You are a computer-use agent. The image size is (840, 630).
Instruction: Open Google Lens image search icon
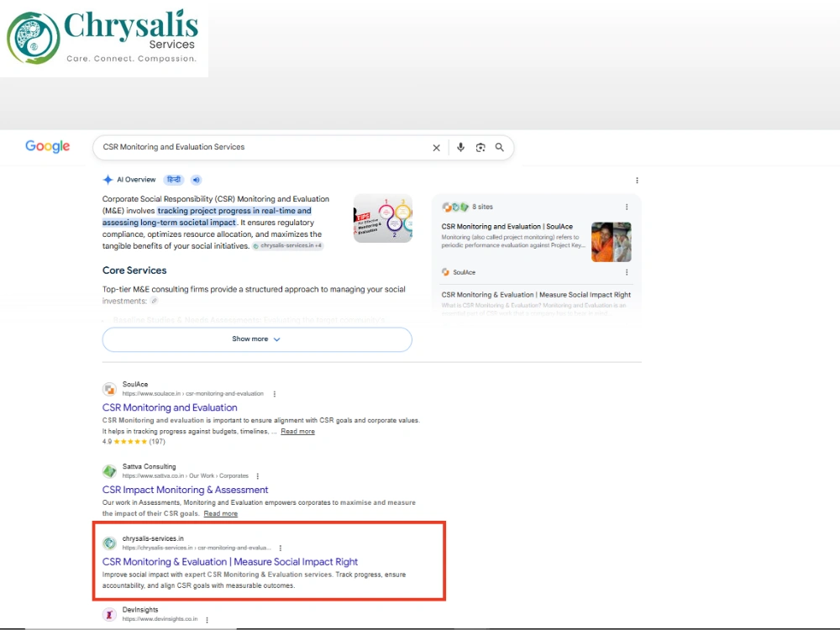pos(480,147)
